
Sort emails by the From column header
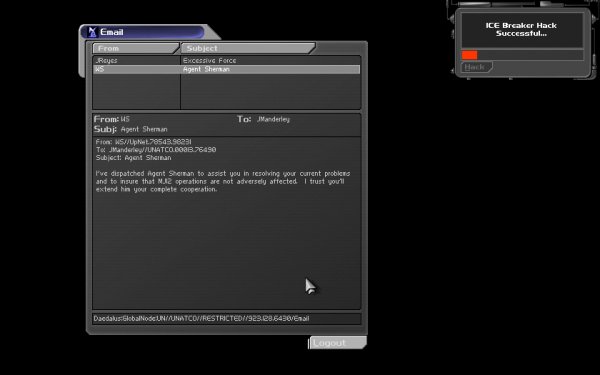tap(135, 48)
